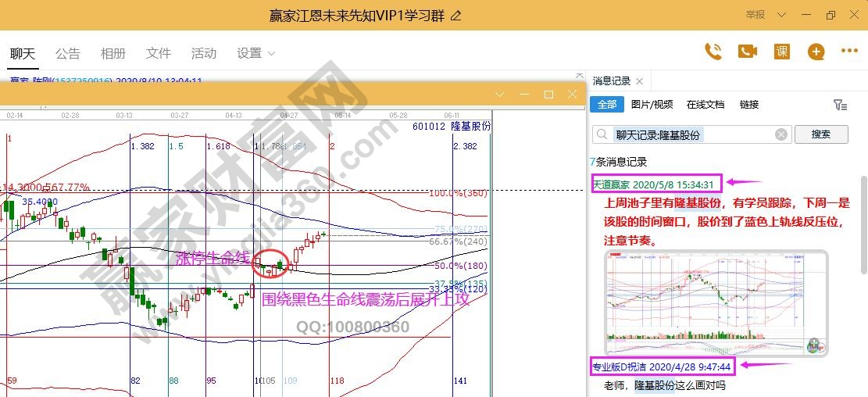Select the 全部 message filter
This screenshot has width=868, height=397.
tap(606, 105)
